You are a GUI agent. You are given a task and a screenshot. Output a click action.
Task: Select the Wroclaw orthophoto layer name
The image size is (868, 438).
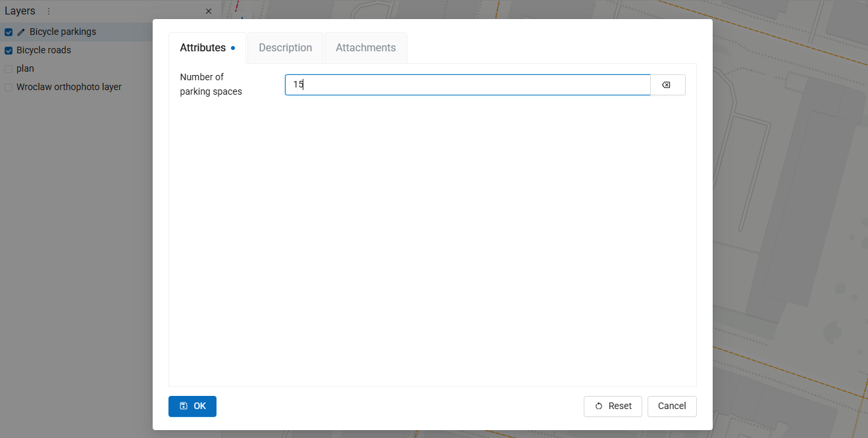tap(69, 87)
